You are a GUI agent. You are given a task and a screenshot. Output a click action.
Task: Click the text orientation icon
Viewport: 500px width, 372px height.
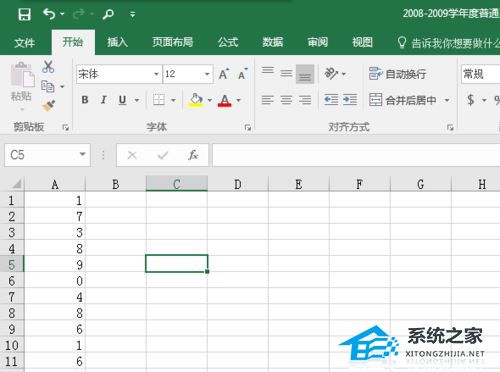point(331,73)
